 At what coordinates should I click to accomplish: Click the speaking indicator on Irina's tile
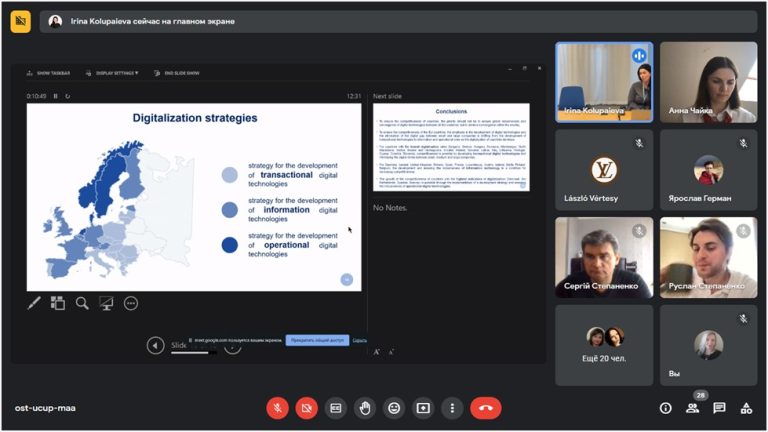pos(639,56)
